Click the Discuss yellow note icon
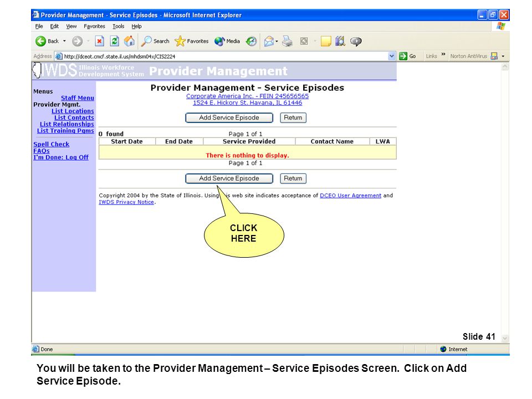Screen dimensions: 532x399 (x=326, y=42)
